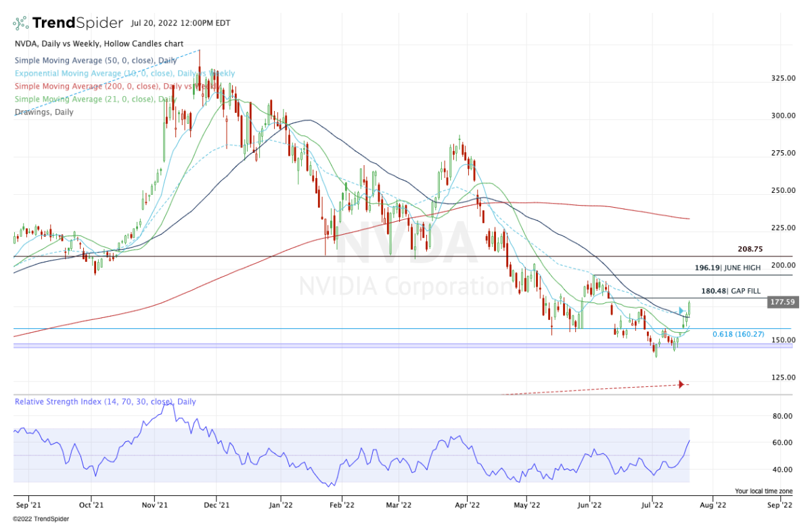The image size is (812, 525).
Task: Expand the Drawings, Daily legend entry
Action: coord(43,112)
